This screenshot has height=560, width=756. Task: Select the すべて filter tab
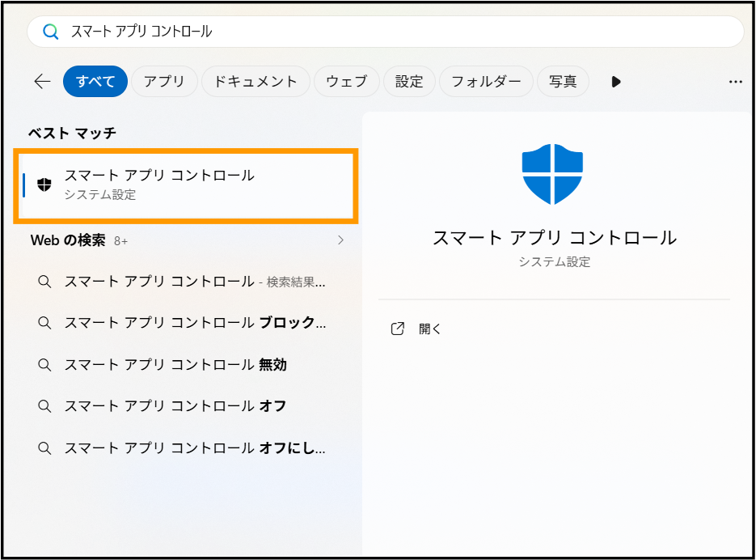pos(95,82)
